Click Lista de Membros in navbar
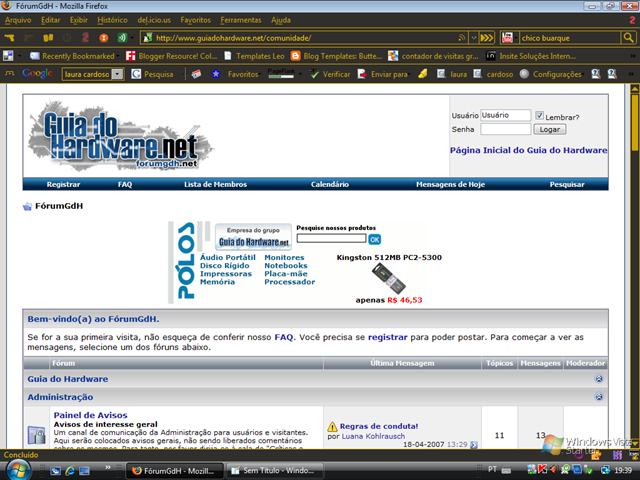The image size is (640, 480). 216,184
